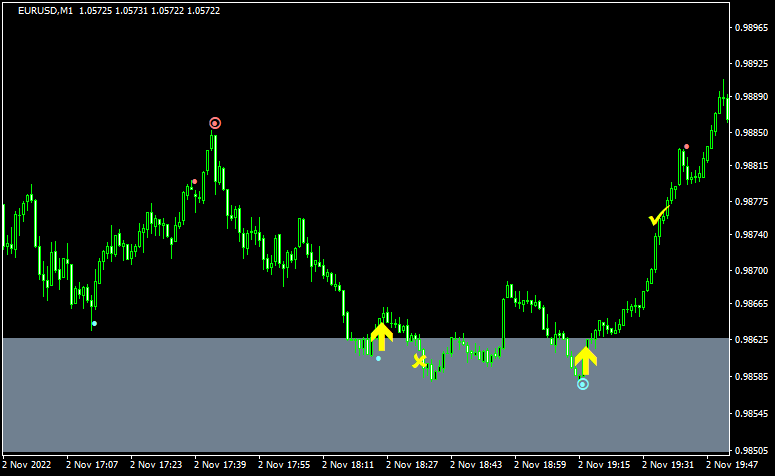This screenshot has width=775, height=476.
Task: Select the small cyan dot near 17:07 low
Action: tap(94, 323)
